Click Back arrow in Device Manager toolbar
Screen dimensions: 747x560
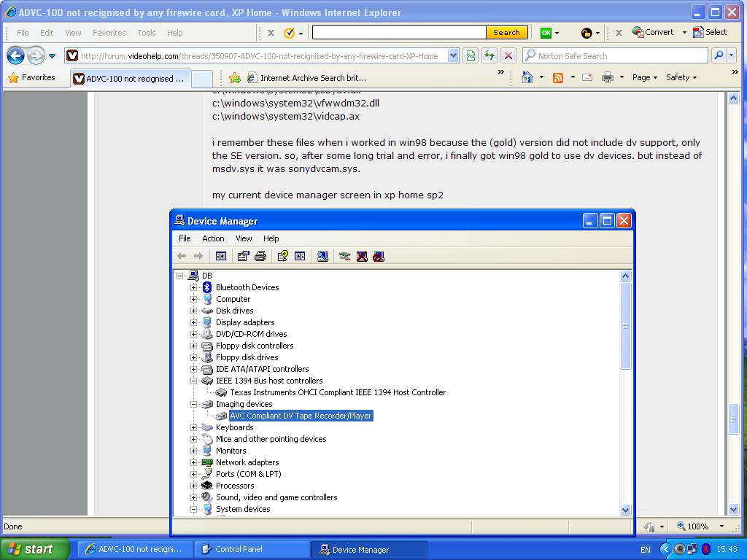pyautogui.click(x=182, y=256)
